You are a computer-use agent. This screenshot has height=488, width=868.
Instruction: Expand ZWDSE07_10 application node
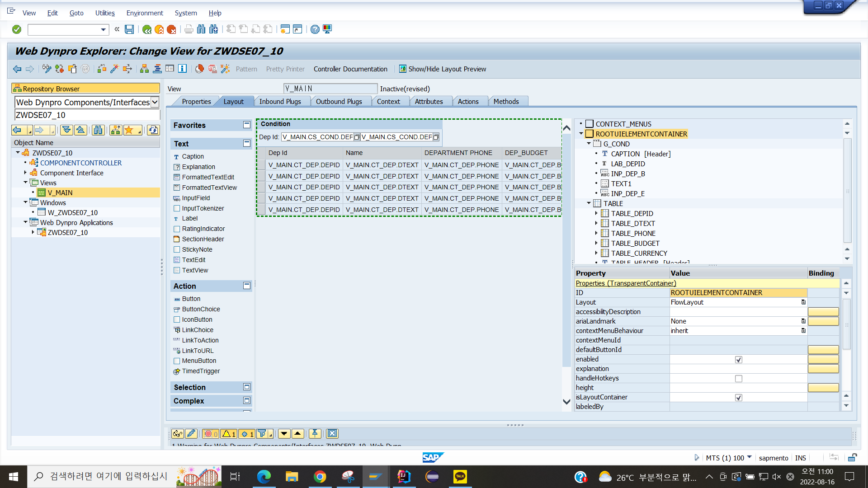pos(33,232)
